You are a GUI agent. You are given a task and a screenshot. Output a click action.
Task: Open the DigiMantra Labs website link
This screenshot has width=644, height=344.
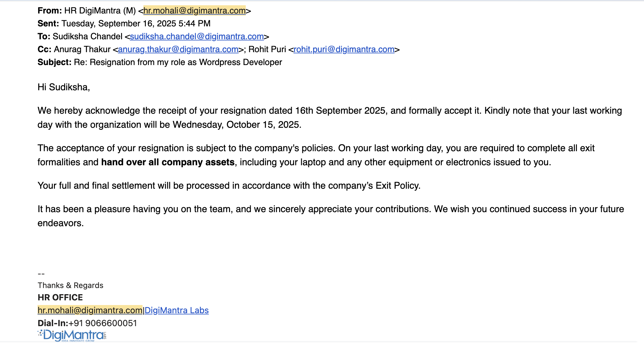tap(177, 310)
